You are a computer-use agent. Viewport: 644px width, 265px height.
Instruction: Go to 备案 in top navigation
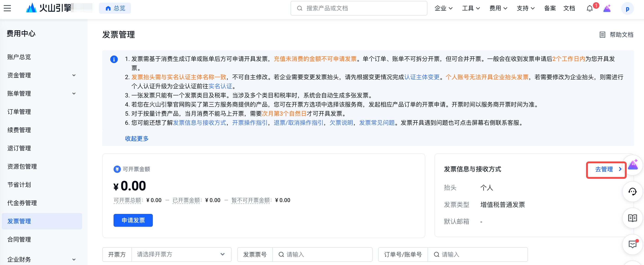[550, 8]
